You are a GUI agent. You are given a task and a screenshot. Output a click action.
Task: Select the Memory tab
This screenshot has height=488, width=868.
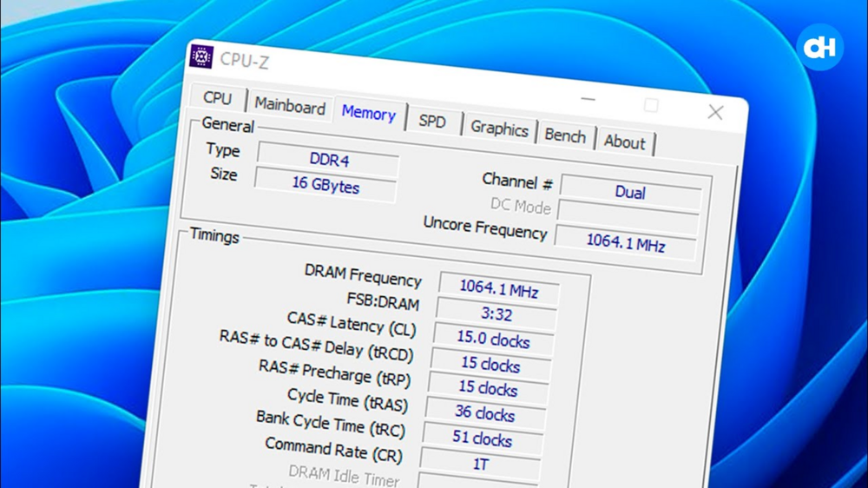(368, 114)
